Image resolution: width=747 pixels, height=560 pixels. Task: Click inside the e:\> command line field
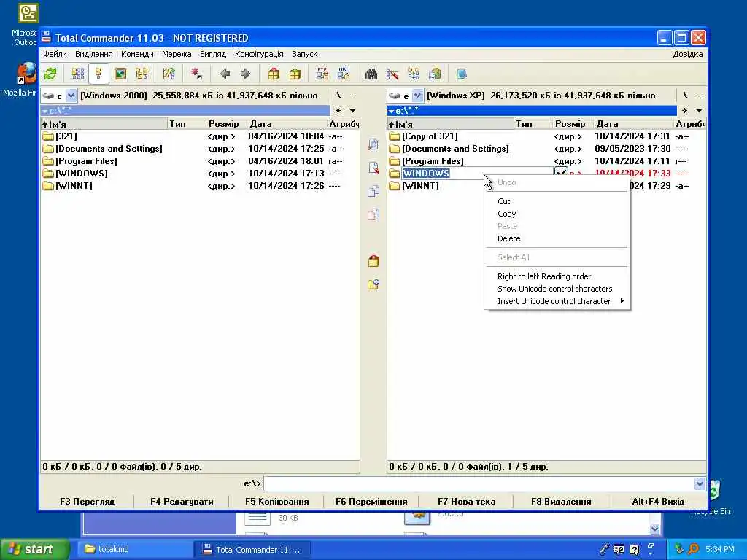[x=479, y=484]
